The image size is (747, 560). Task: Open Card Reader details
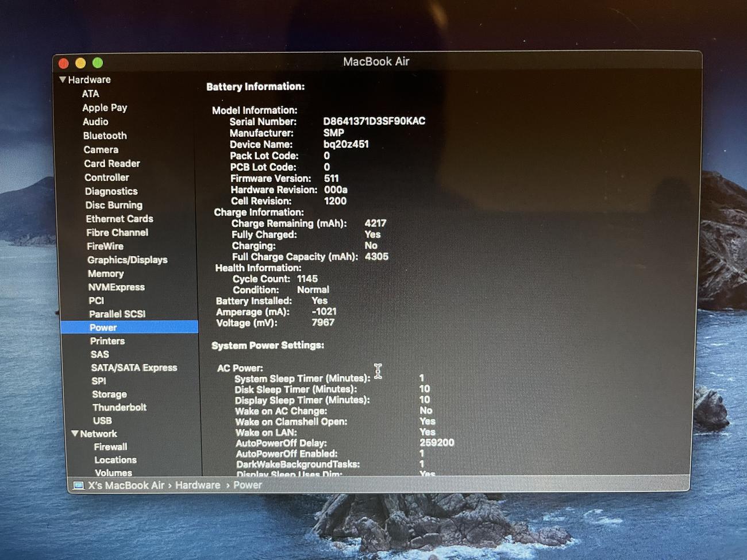112,164
